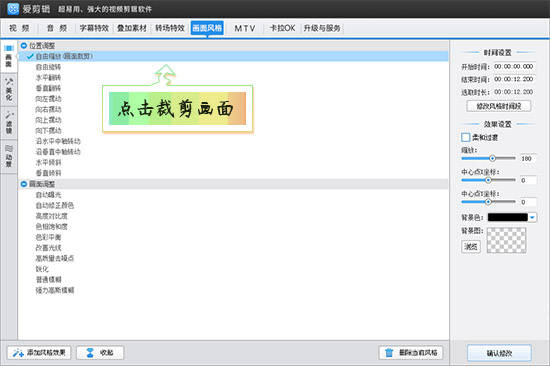Select the 垂直翻转 effect
This screenshot has height=366, width=550.
(x=48, y=88)
